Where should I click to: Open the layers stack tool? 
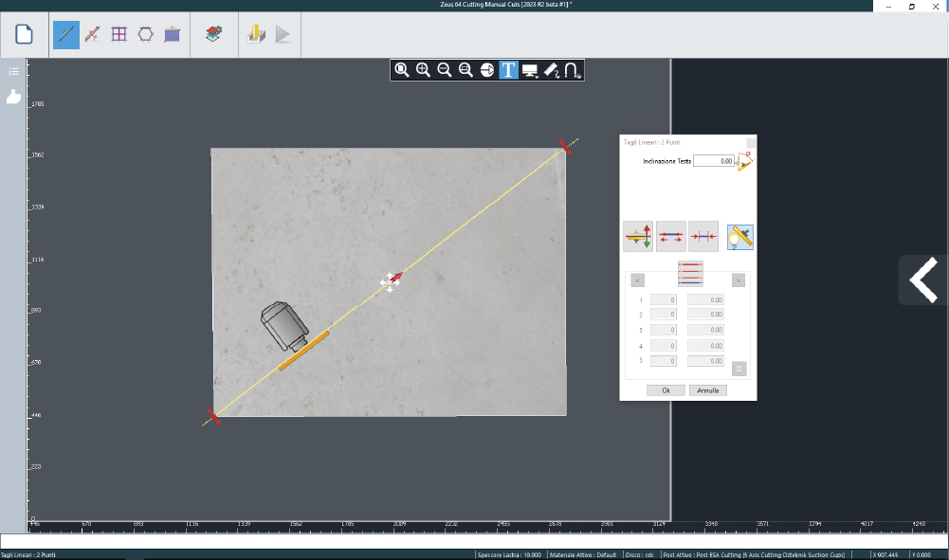click(214, 35)
